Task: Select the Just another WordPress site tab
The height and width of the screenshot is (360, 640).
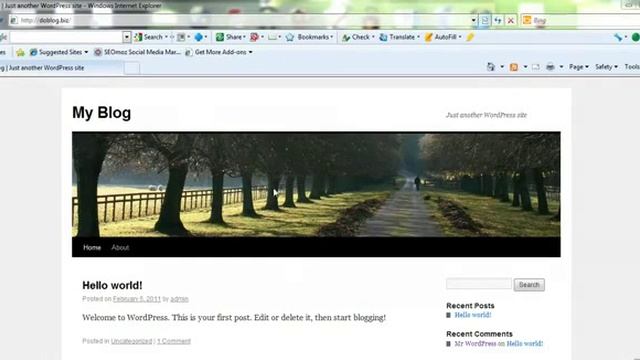Action: coord(61,68)
